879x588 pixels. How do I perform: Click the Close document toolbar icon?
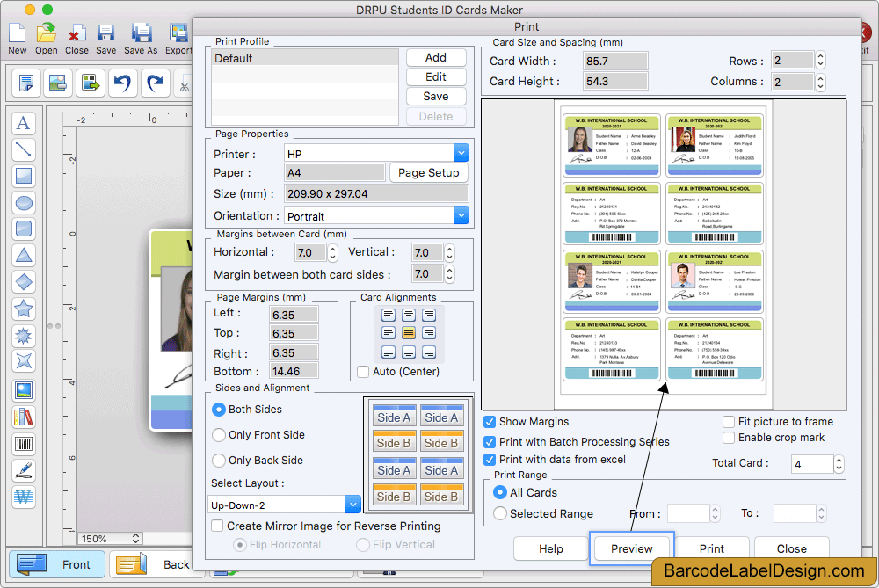76,33
